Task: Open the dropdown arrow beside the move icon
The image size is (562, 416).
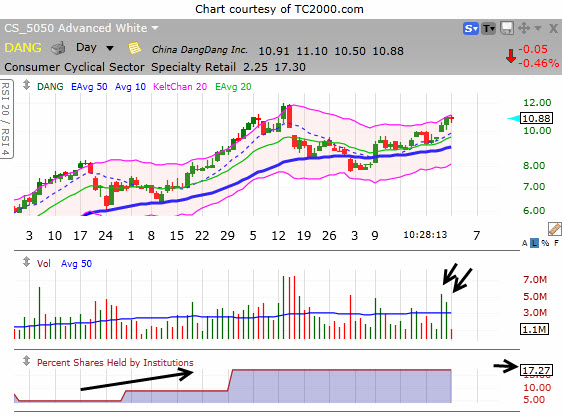Action: 538,28
